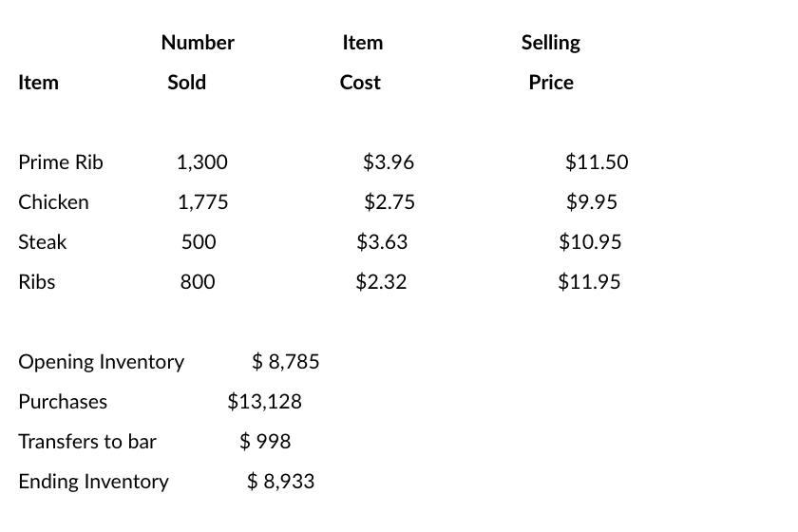Viewport: 798px width, 532px height.
Task: Click the 1,300 number sold value
Action: tap(202, 162)
